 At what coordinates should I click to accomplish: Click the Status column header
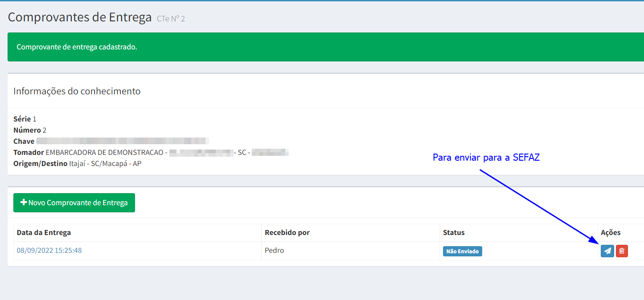click(454, 232)
